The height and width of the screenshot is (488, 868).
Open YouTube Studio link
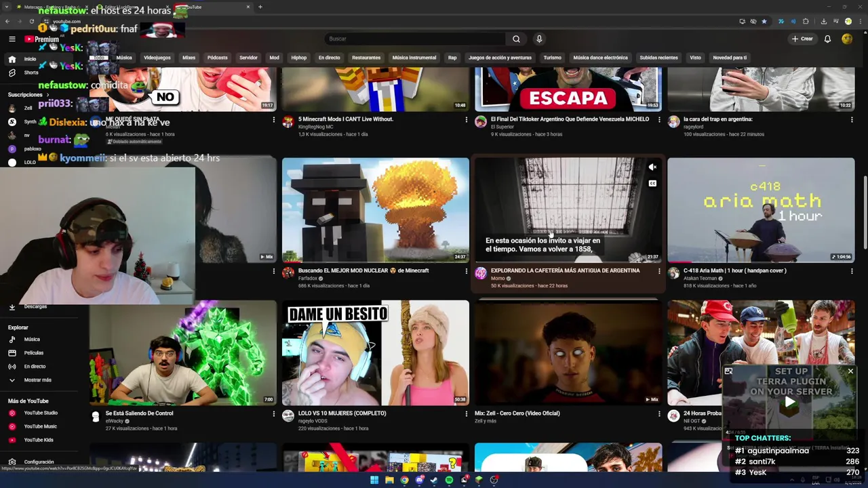[41, 413]
